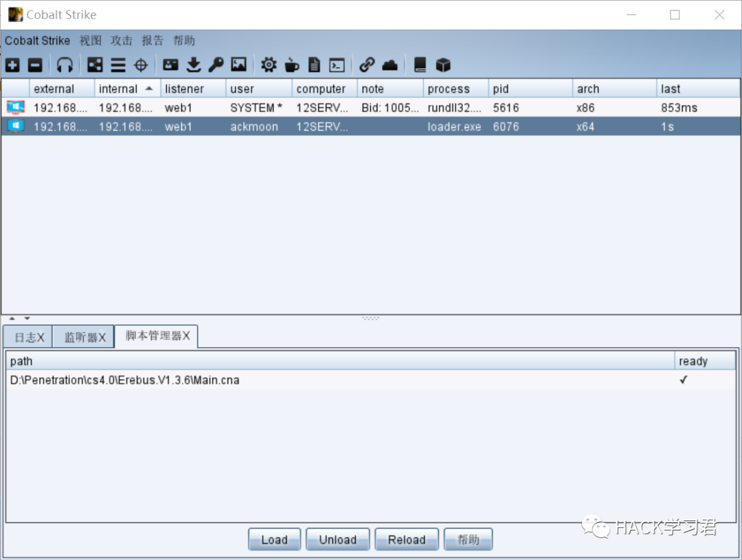The image size is (742, 560).
Task: Select the 脚本管理器 tab
Action: pyautogui.click(x=157, y=336)
